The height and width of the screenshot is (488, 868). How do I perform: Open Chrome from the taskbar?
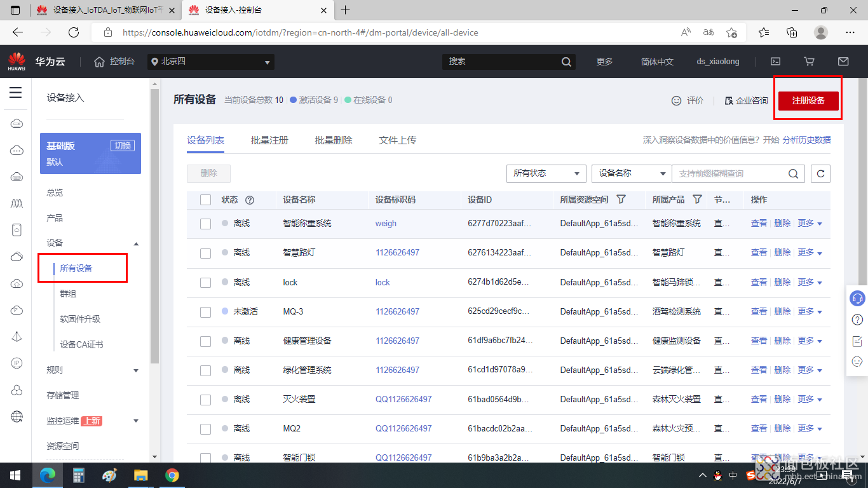172,475
